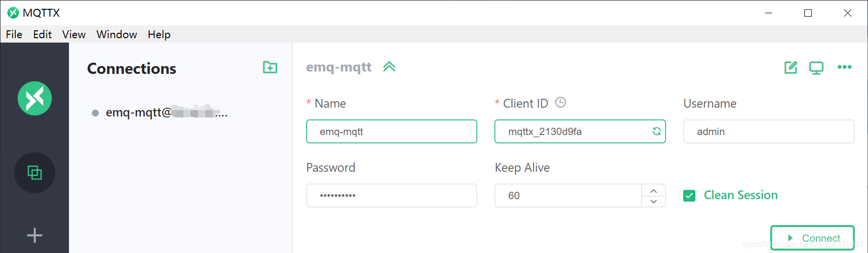Decrease Keep Alive value with down arrow

[653, 201]
